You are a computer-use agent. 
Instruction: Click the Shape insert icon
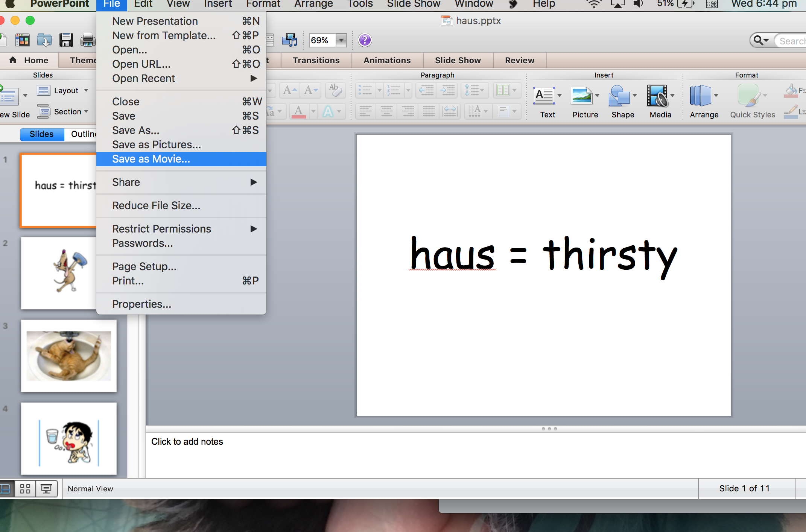point(619,96)
